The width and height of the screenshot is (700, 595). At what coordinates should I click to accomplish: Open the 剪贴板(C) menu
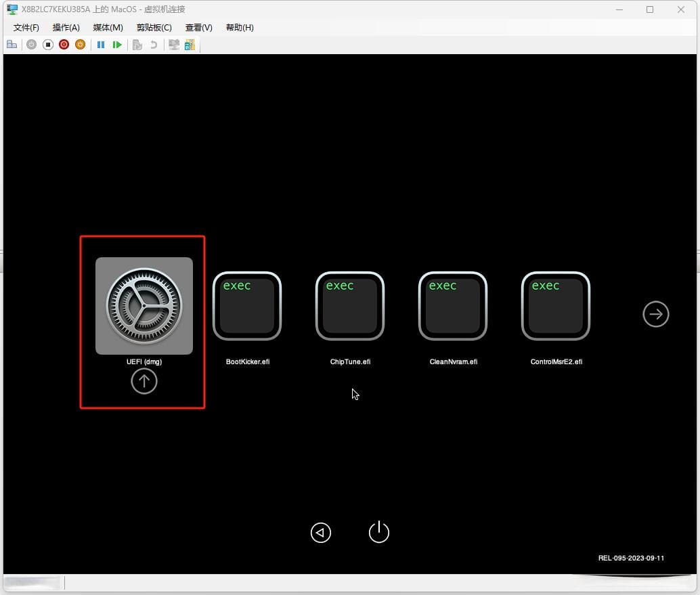click(154, 28)
